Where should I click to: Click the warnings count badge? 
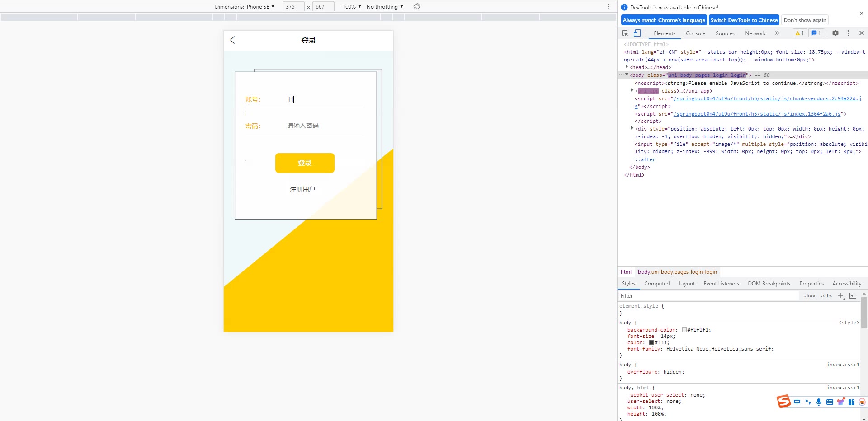pyautogui.click(x=799, y=33)
